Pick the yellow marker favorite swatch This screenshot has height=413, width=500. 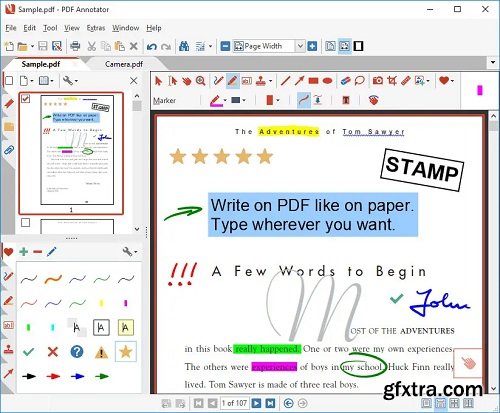pyautogui.click(x=101, y=303)
